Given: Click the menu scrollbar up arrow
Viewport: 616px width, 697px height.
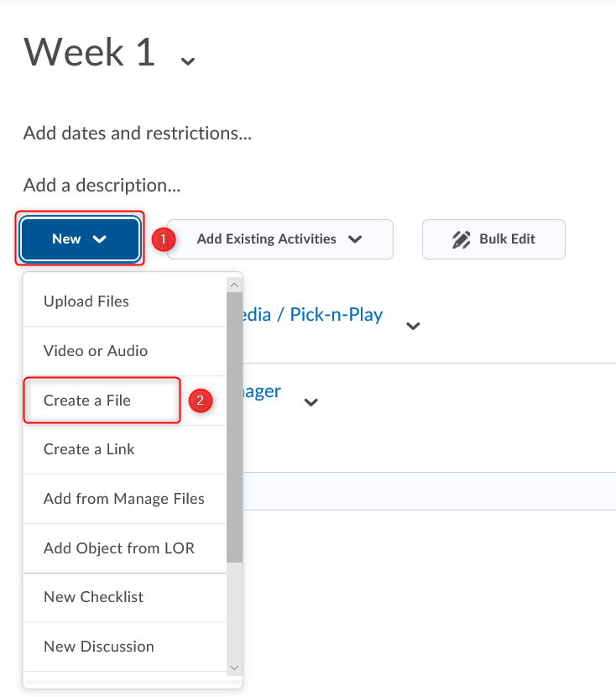Looking at the screenshot, I should 234,286.
